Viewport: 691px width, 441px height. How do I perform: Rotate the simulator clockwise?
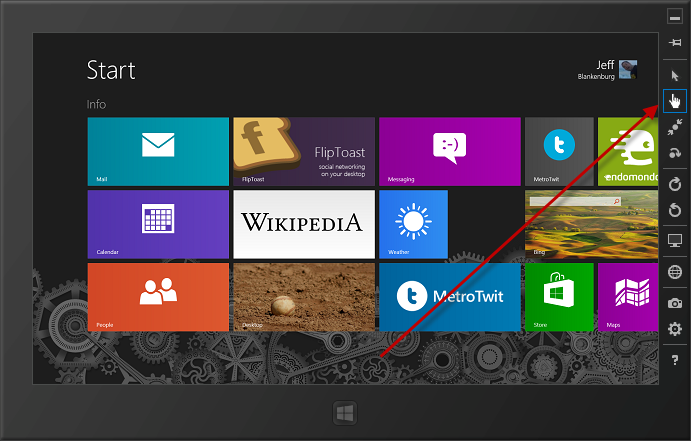coord(675,185)
